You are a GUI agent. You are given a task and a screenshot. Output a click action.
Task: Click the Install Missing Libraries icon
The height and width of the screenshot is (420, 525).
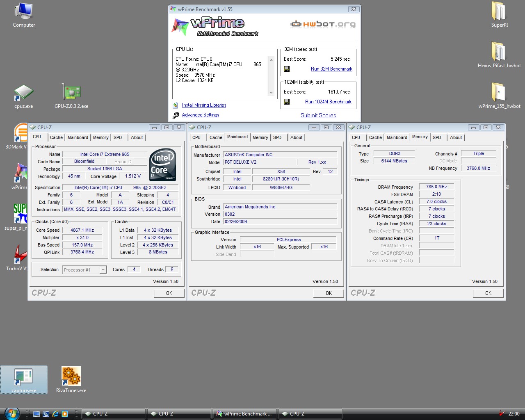(x=176, y=105)
